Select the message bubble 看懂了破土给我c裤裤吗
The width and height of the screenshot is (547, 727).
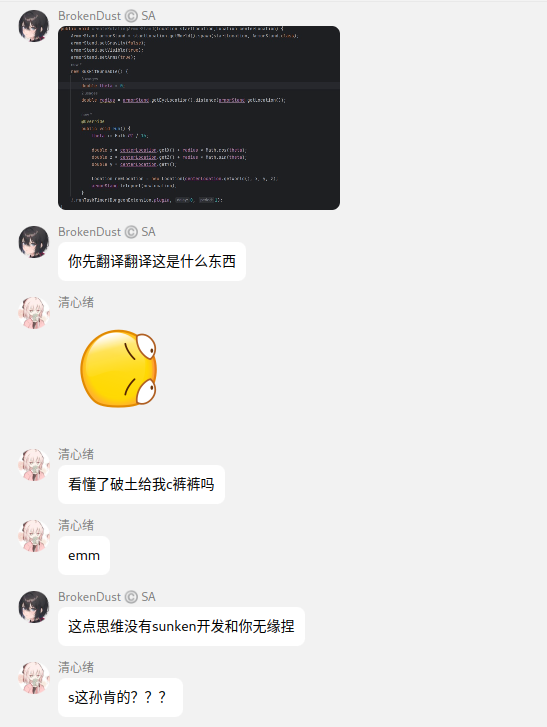tap(141, 485)
